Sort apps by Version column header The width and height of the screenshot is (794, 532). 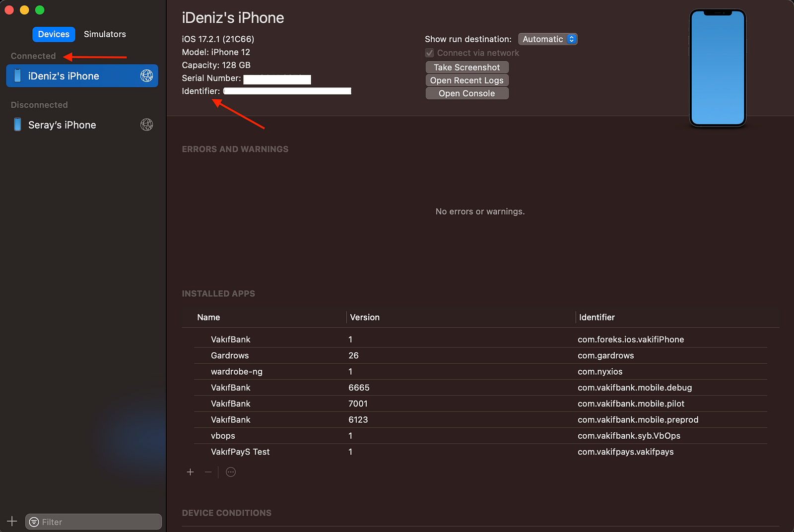365,317
